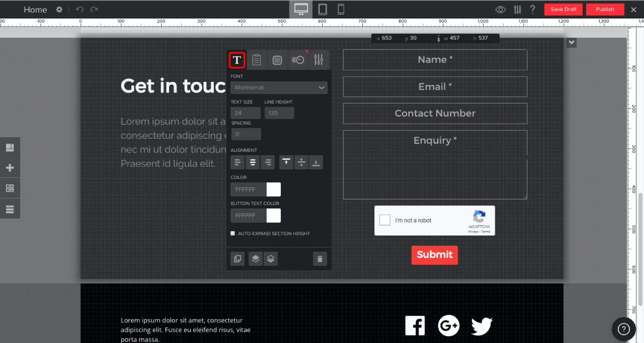Screen dimensions: 644x343
Task: Pick a new text color swatch
Action: [x=273, y=189]
